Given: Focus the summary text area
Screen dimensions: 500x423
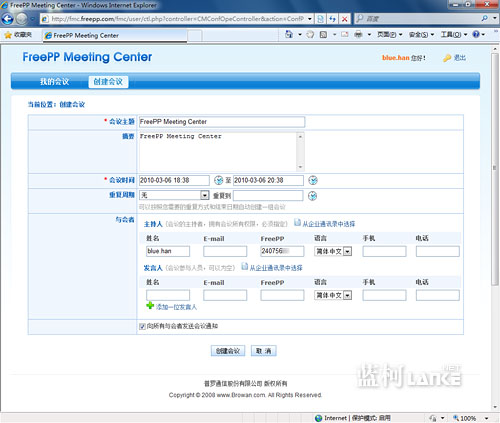Looking at the screenshot, I should [x=218, y=152].
